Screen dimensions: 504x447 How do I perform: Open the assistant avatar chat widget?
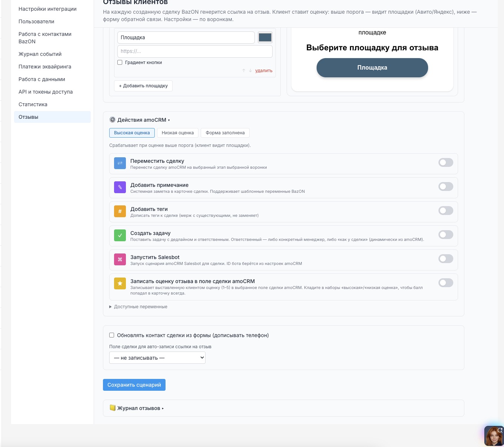(494, 436)
